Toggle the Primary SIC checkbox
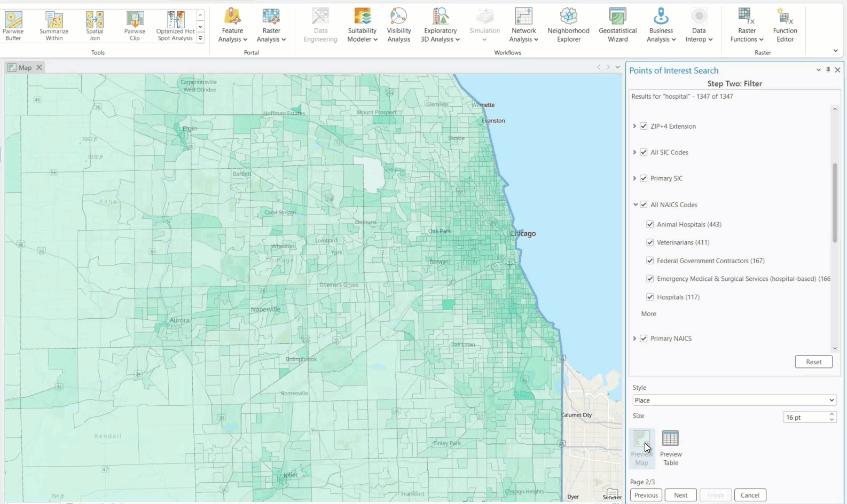847x504 pixels. point(644,178)
